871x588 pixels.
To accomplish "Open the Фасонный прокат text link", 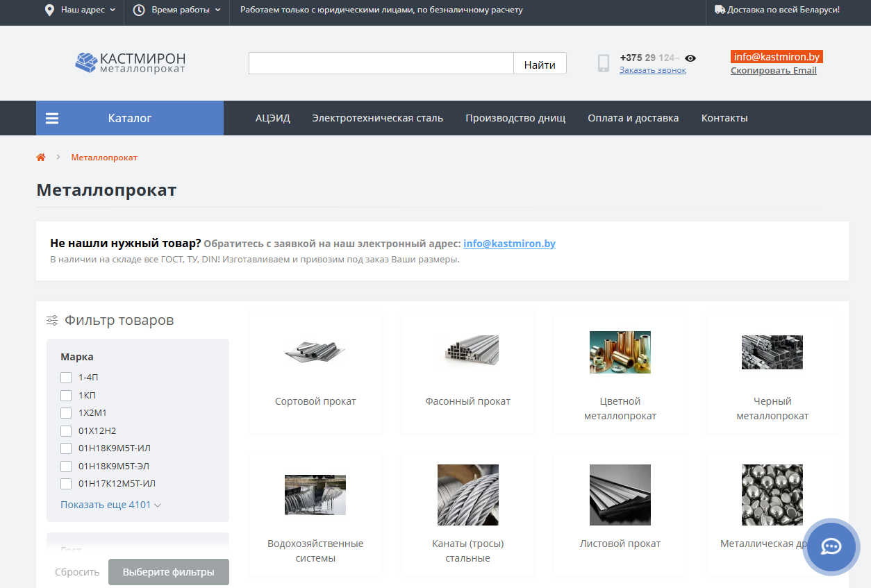I will point(468,401).
